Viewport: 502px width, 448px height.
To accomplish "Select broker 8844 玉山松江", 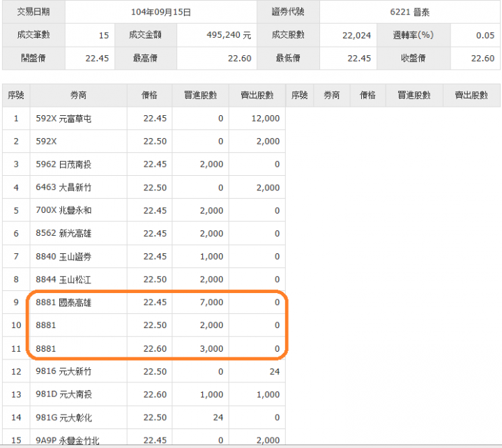I will [x=63, y=279].
